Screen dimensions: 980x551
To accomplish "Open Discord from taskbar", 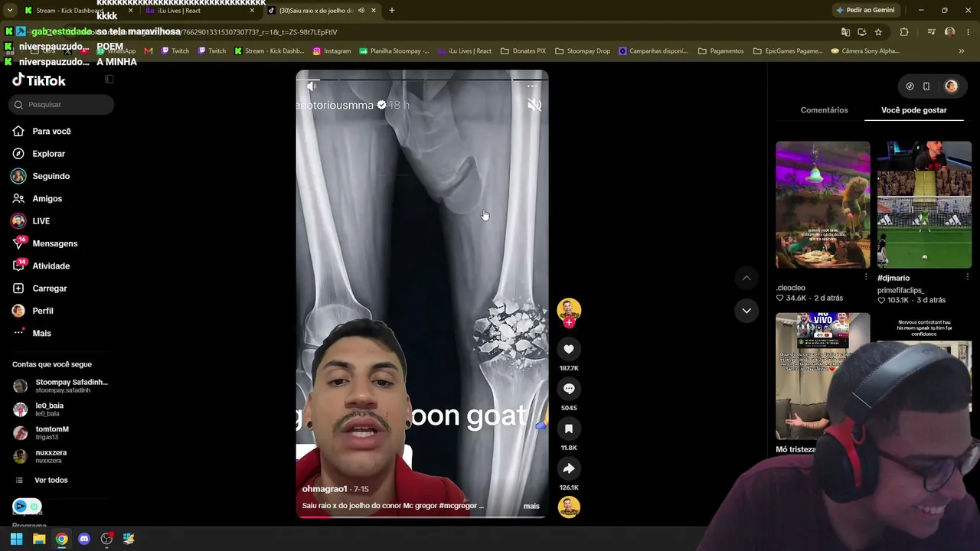I will click(84, 539).
